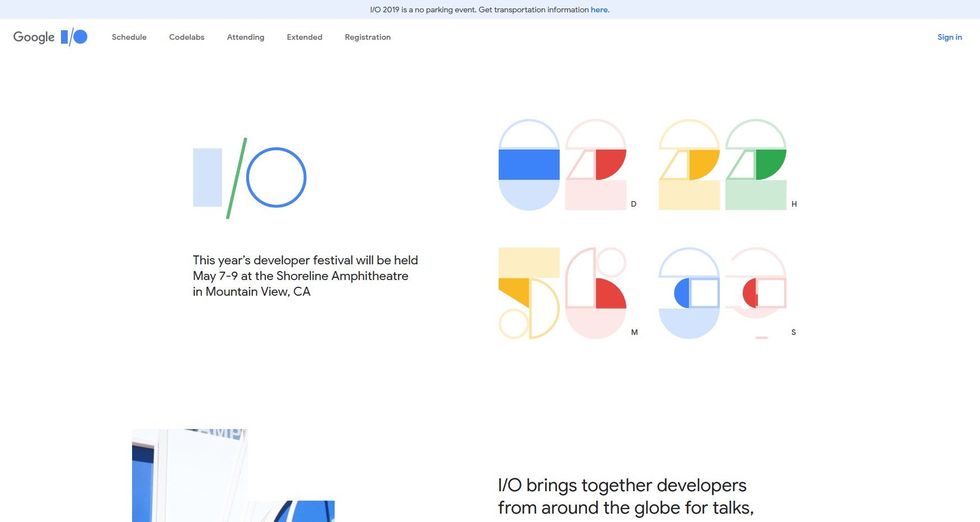Click the yellow five minutes countdown digit
This screenshot has height=522, width=980.
click(x=529, y=293)
